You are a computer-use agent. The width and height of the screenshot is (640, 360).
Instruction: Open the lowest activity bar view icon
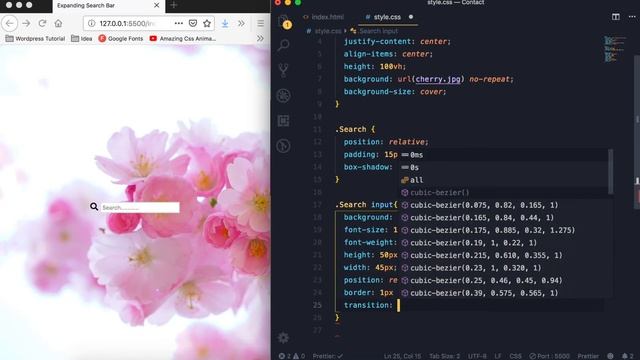click(x=283, y=146)
